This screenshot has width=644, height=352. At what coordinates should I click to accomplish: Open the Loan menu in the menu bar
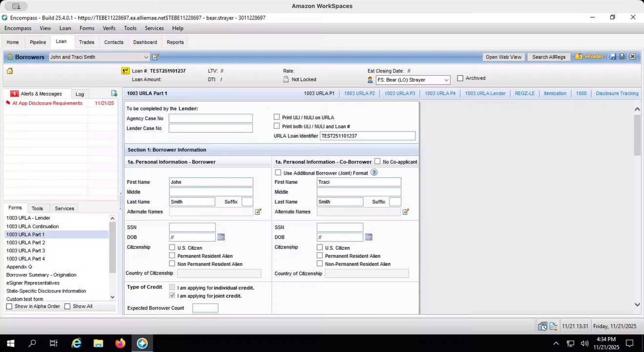[x=65, y=28]
